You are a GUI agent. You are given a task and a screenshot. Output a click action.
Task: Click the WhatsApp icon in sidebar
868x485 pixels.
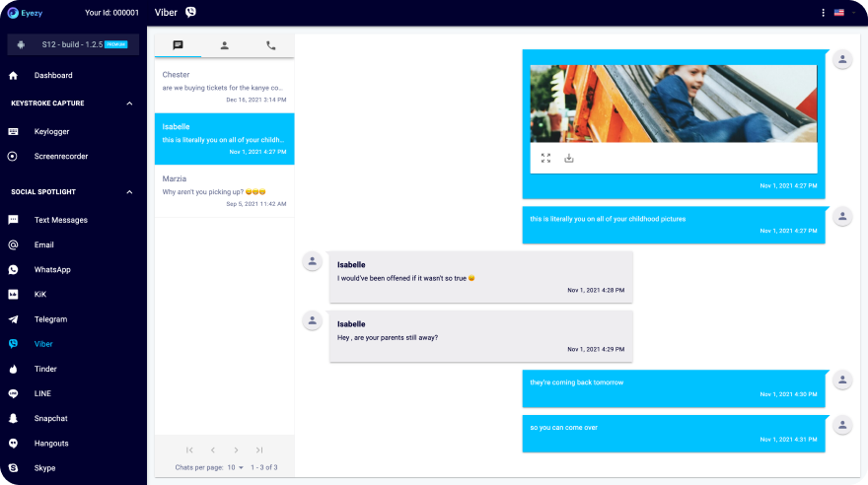(13, 270)
